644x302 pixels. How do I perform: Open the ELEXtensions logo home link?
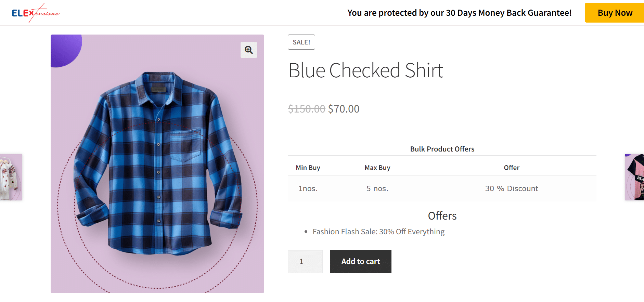(36, 13)
